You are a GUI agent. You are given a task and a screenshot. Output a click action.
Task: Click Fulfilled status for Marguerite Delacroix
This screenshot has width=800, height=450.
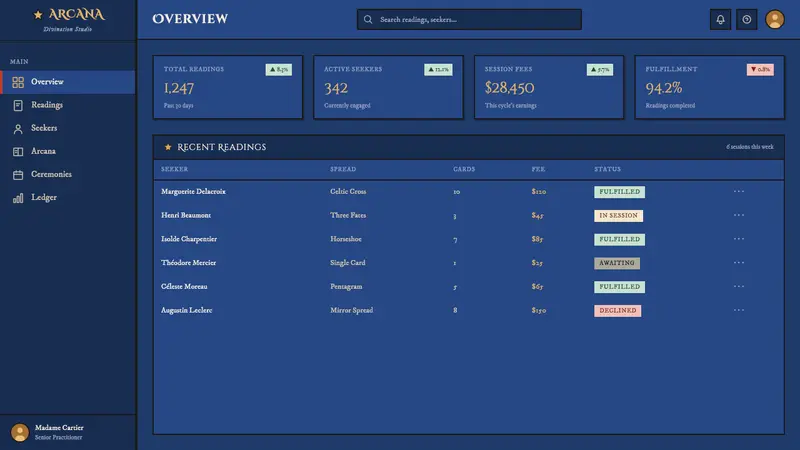pos(619,192)
